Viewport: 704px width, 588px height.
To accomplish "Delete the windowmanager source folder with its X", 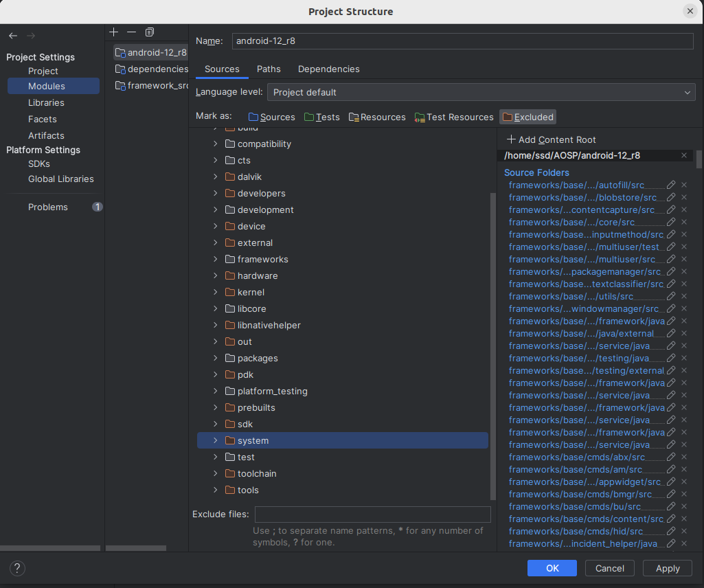I will tap(683, 308).
